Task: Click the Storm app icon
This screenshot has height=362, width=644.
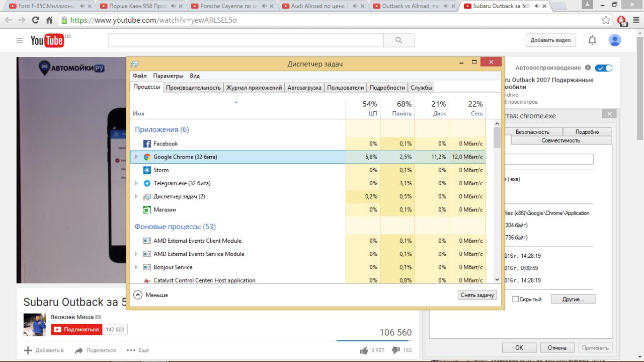Action: click(x=147, y=170)
